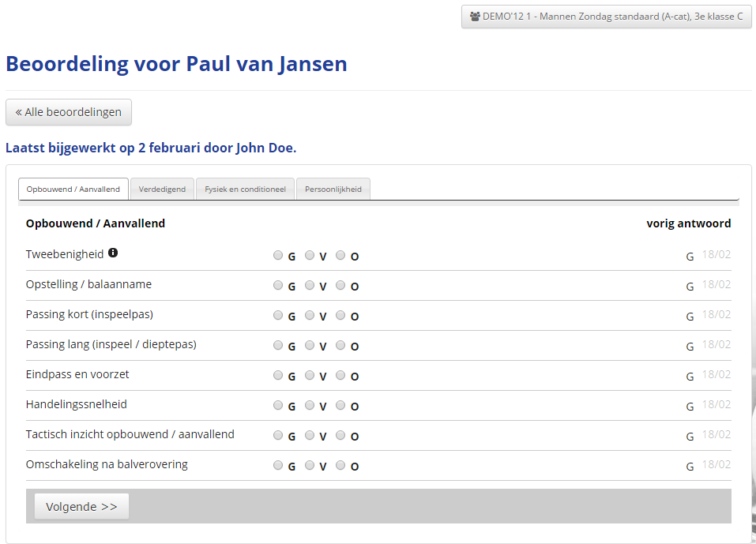Screen dimensions: 756x544
Task: Choose V for Eindpass en voorzet
Action: coord(310,375)
